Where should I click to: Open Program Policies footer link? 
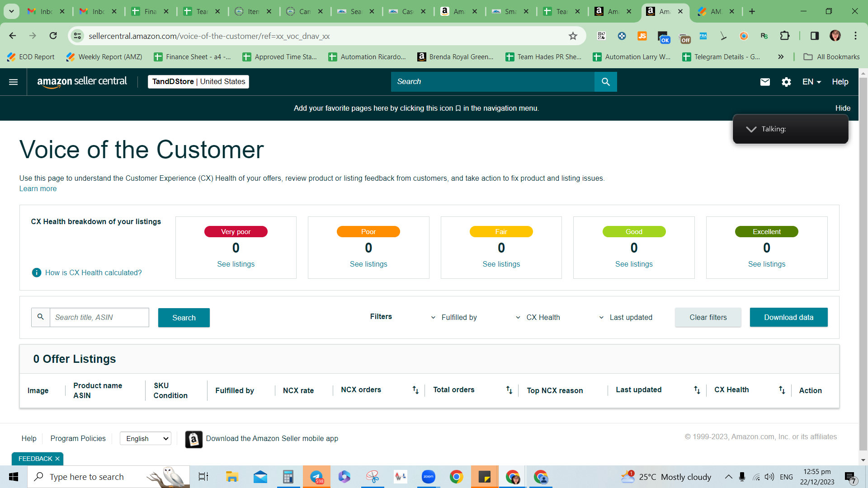point(78,438)
